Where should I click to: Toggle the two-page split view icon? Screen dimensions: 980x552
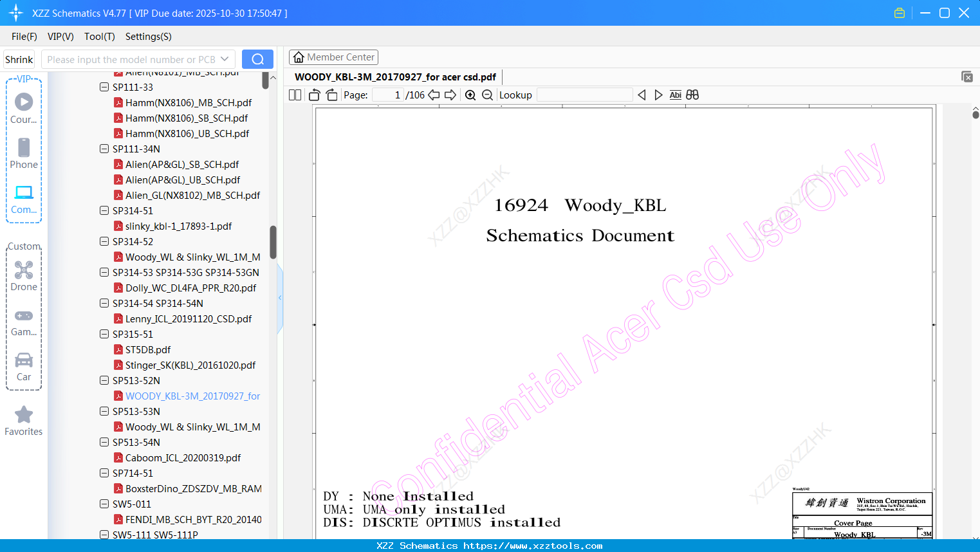pyautogui.click(x=295, y=95)
